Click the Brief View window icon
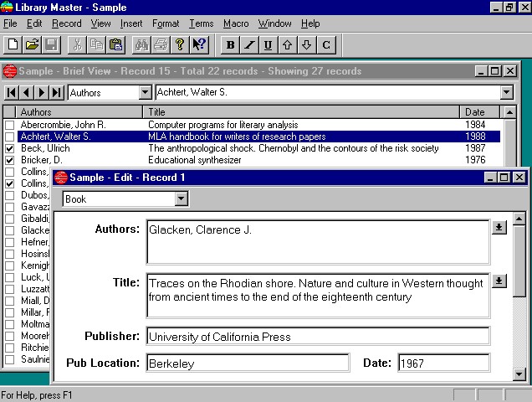The image size is (532, 402). [10, 71]
